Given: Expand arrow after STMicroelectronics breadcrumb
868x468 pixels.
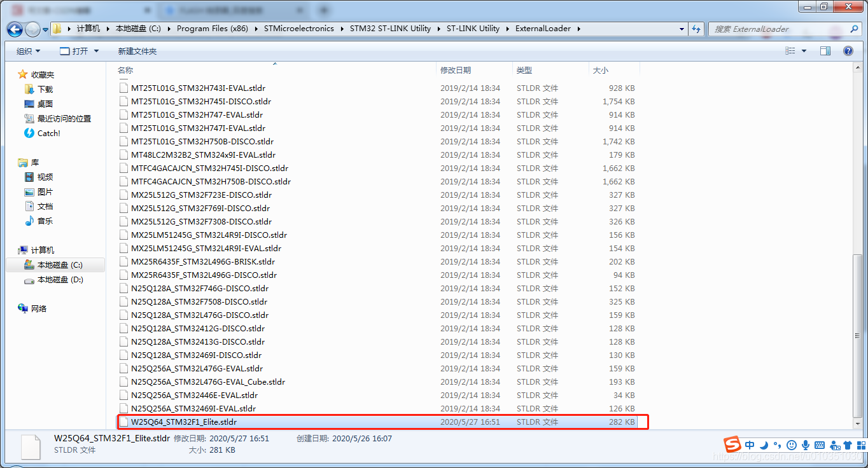Looking at the screenshot, I should (x=341, y=29).
